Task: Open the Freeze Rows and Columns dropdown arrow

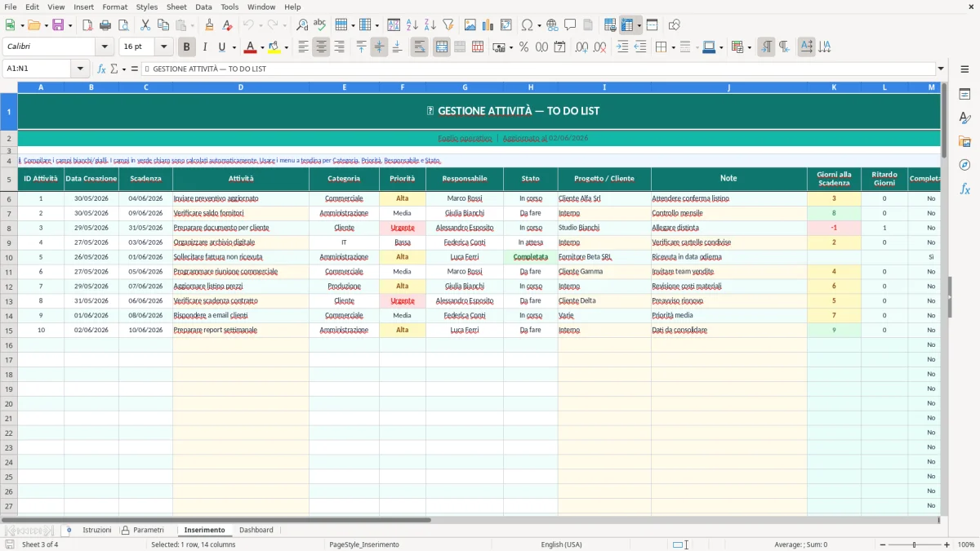Action: point(639,25)
